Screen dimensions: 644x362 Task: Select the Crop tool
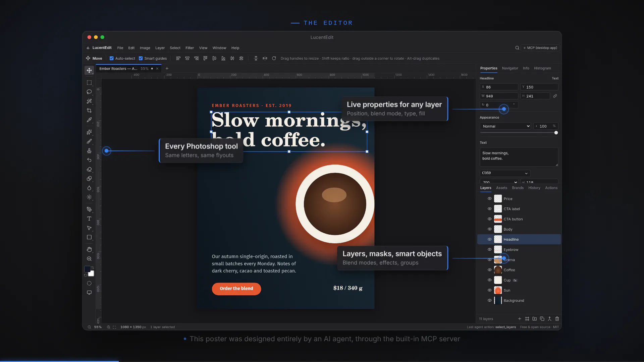[89, 111]
